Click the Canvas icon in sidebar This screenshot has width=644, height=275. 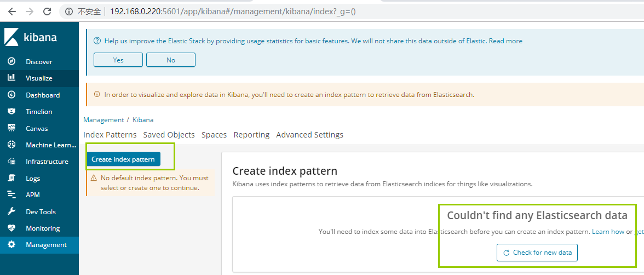click(x=12, y=128)
